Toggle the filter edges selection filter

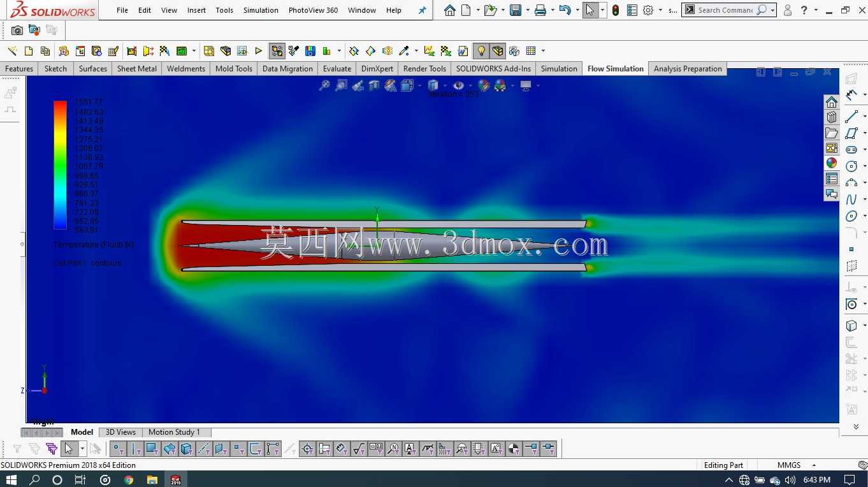coord(136,449)
